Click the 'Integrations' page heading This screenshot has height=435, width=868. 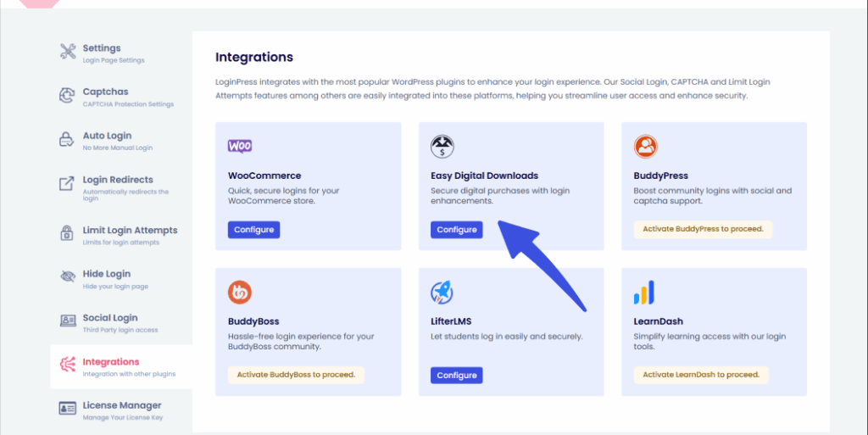pyautogui.click(x=254, y=57)
